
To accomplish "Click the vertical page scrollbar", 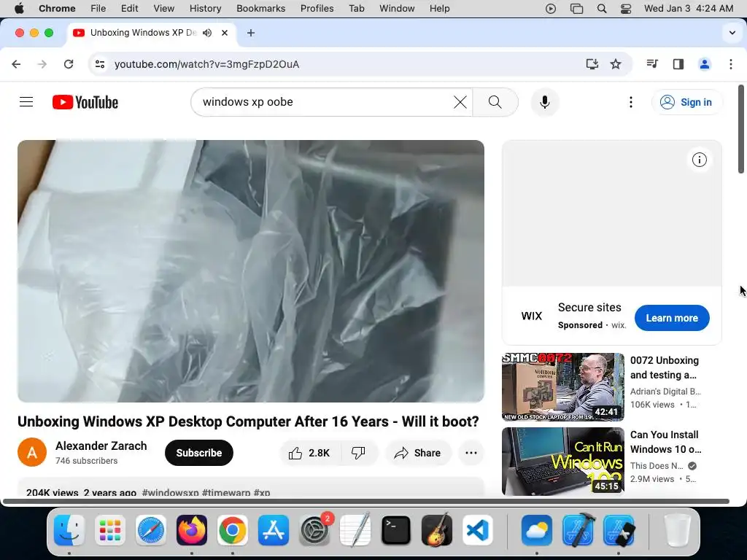I will 741,129.
